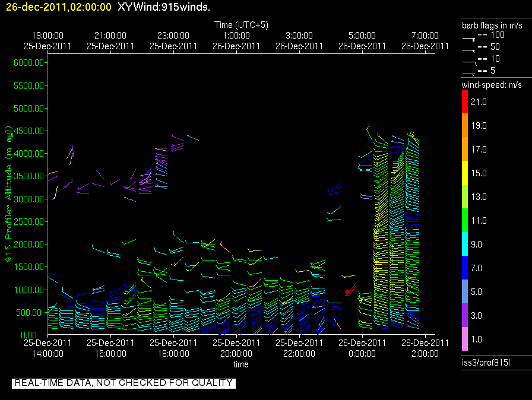Click the top axis 21:00:00 label
This screenshot has height=400, width=532.
point(110,36)
